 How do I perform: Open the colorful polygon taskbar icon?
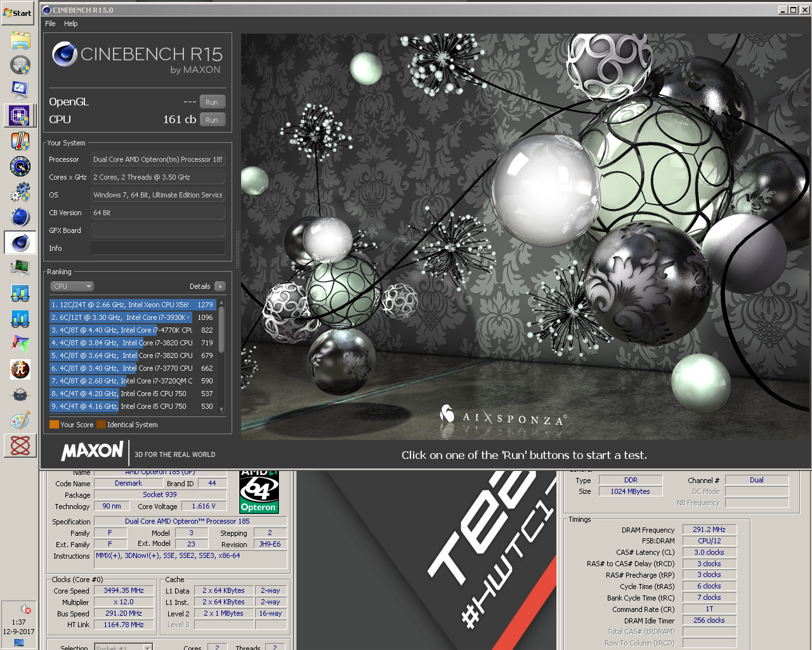(x=20, y=343)
